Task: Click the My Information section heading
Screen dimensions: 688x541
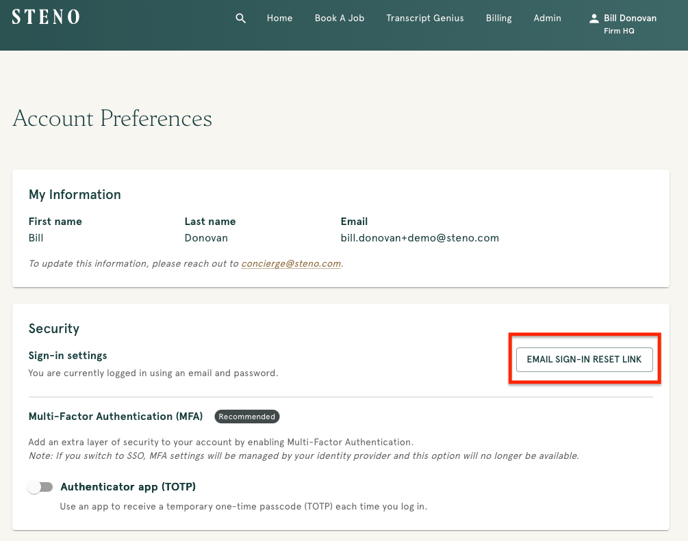Action: click(x=75, y=195)
